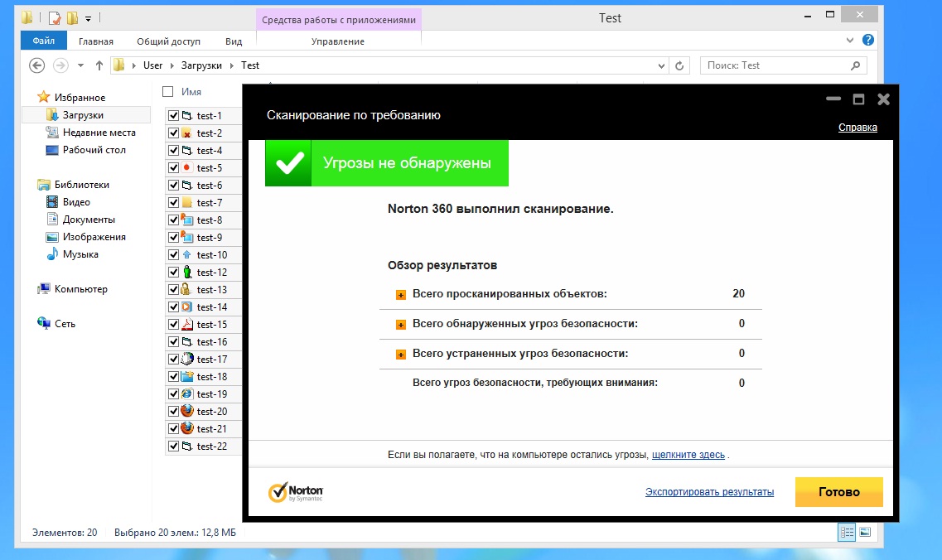Screen dimensions: 942x560
Task: Switch to details view icon in status bar
Action: pyautogui.click(x=847, y=533)
